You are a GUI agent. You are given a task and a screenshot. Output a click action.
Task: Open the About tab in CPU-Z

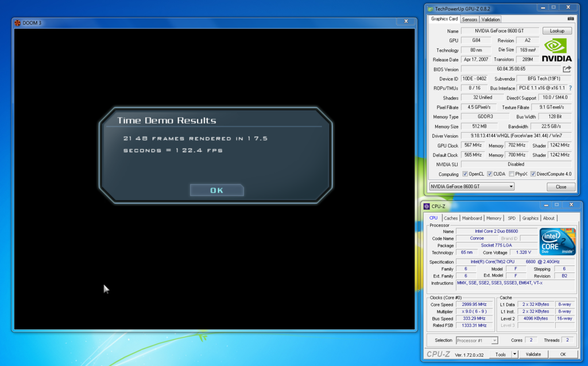(548, 218)
